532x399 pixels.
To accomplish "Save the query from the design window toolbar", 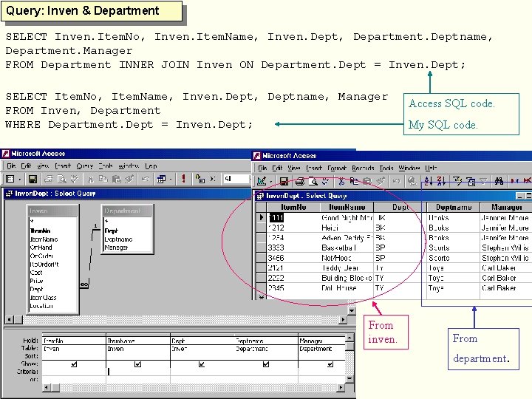I will 33,179.
